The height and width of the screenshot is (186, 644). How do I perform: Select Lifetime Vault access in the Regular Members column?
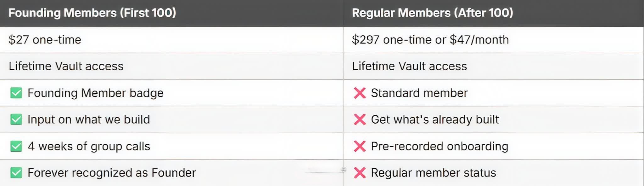click(x=409, y=66)
